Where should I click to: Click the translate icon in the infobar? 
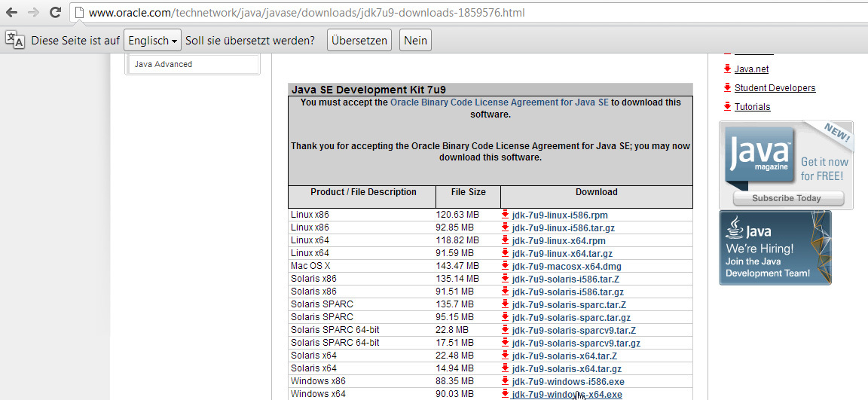click(15, 40)
